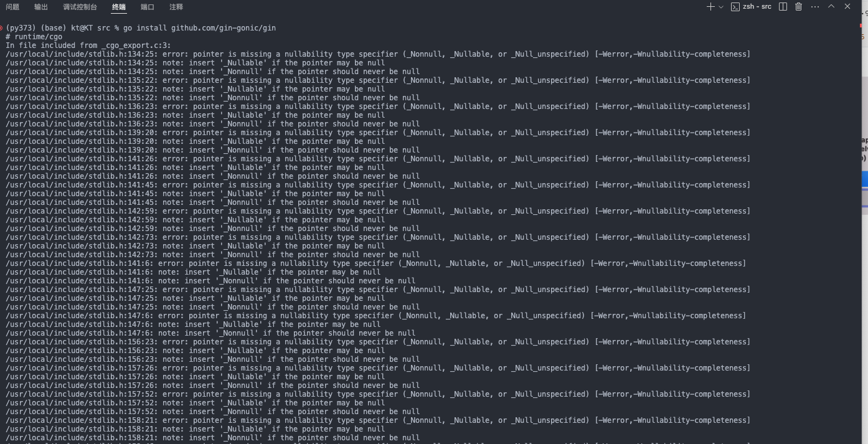Switch to the 调试控制台 tab

click(x=80, y=7)
